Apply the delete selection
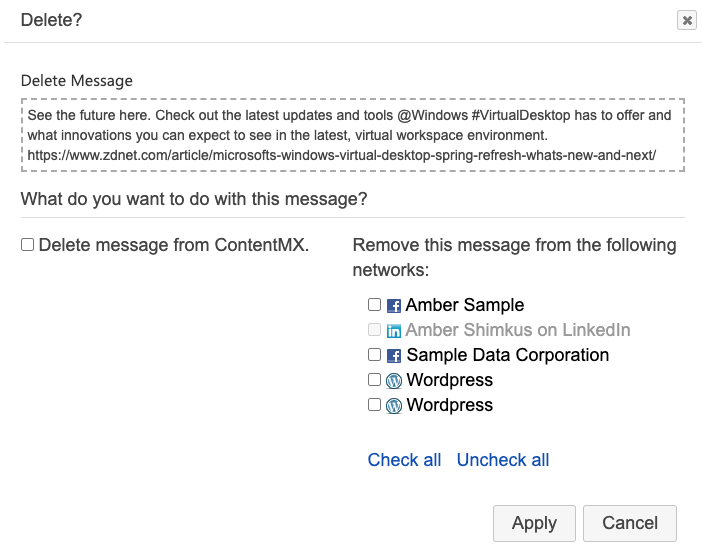The width and height of the screenshot is (702, 554). 534,523
